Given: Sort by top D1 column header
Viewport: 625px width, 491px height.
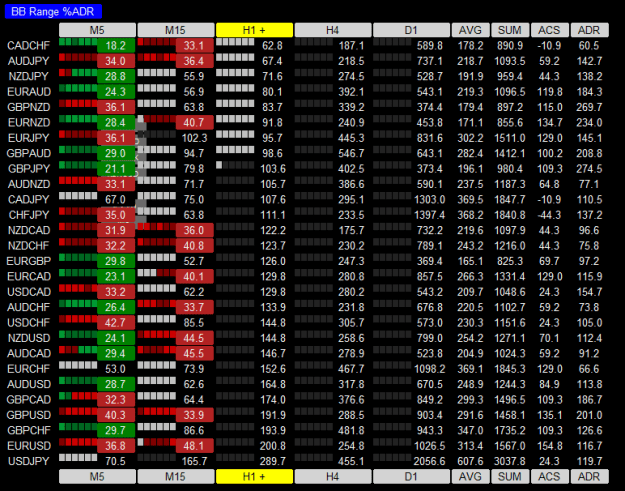Looking at the screenshot, I should click(x=411, y=30).
